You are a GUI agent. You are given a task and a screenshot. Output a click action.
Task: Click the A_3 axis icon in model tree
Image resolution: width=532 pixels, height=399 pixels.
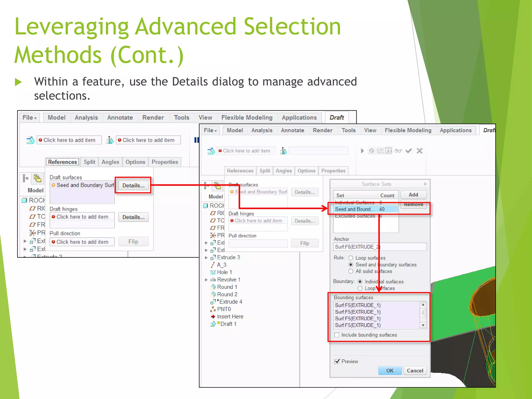tap(213, 265)
